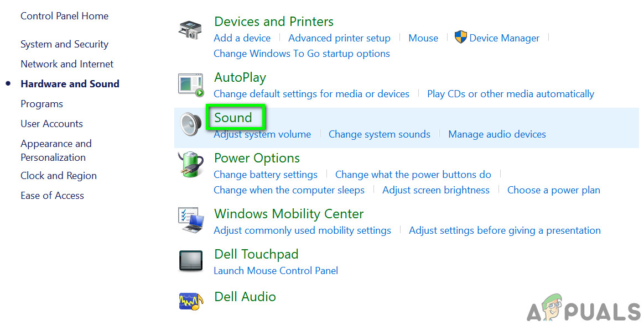Select Change system sounds

[379, 134]
